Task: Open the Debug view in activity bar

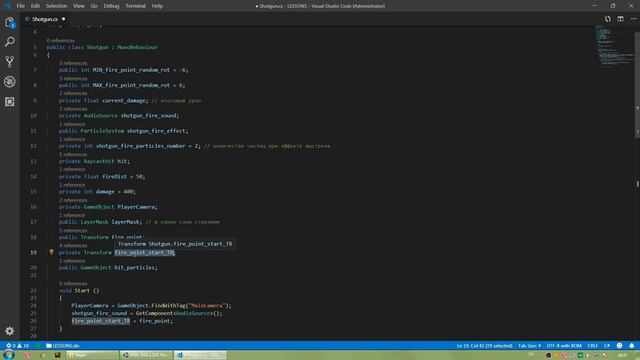Action: 10,82
